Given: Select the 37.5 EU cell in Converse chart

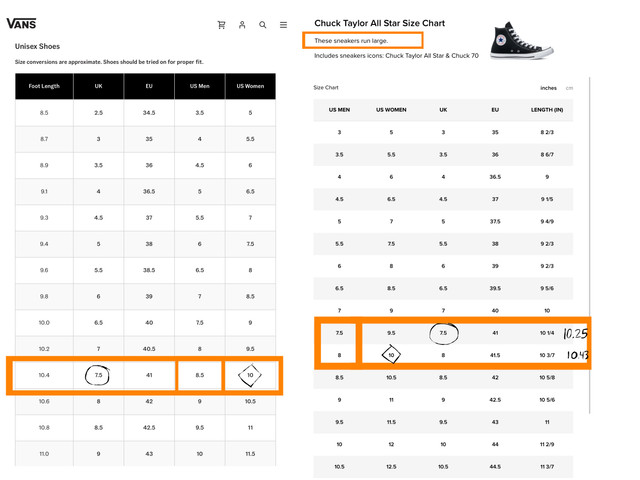Looking at the screenshot, I should (x=495, y=222).
